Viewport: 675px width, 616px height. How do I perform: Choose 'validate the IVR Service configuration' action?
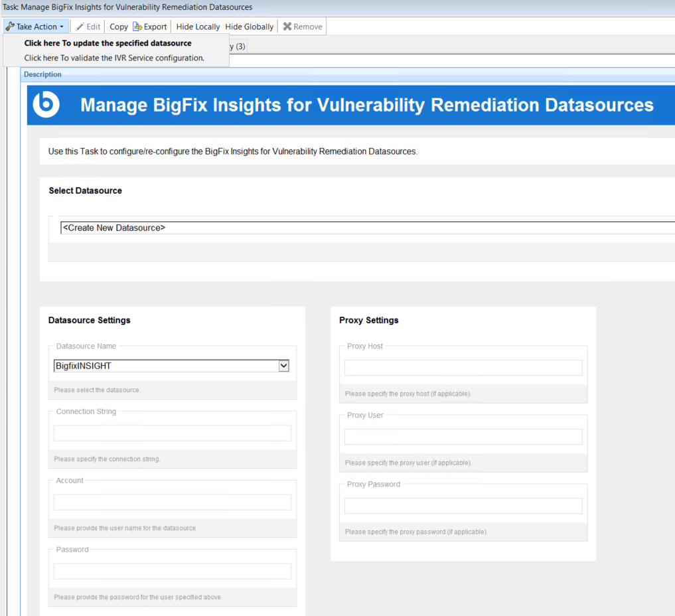click(x=114, y=58)
